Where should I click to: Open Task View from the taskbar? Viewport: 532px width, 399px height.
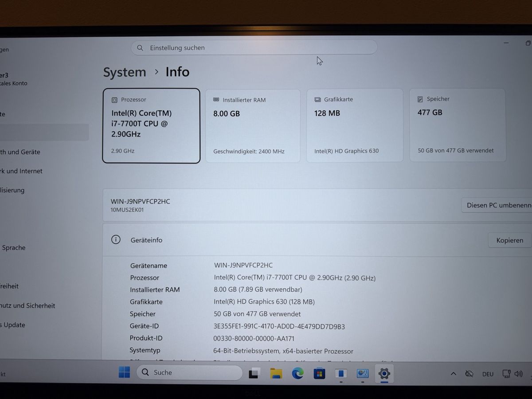coord(254,373)
